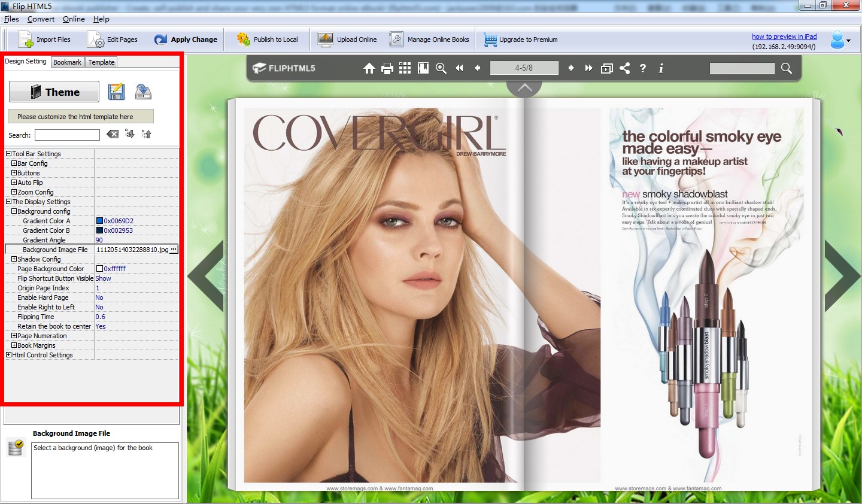Go to the home page in viewer
862x504 pixels.
[369, 68]
